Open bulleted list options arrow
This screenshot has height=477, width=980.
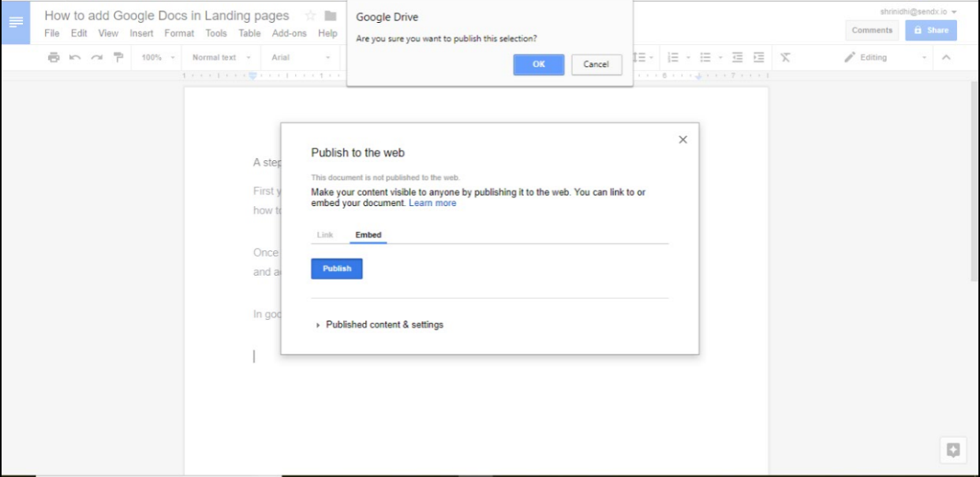click(720, 58)
